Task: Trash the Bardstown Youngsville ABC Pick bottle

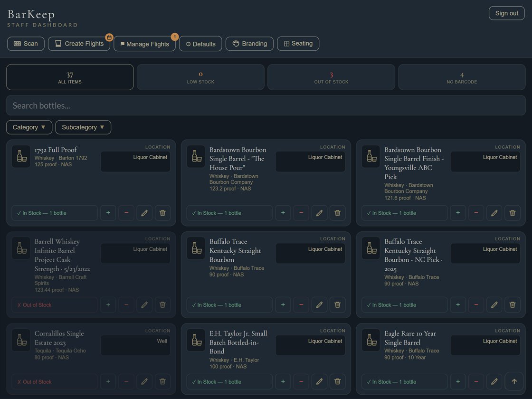Action: pyautogui.click(x=513, y=213)
